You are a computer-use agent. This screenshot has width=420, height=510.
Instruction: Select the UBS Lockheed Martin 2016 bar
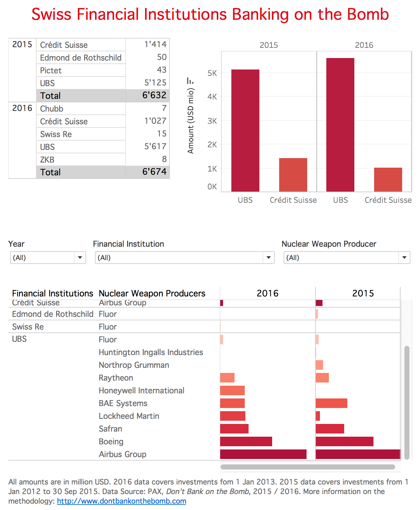(233, 416)
